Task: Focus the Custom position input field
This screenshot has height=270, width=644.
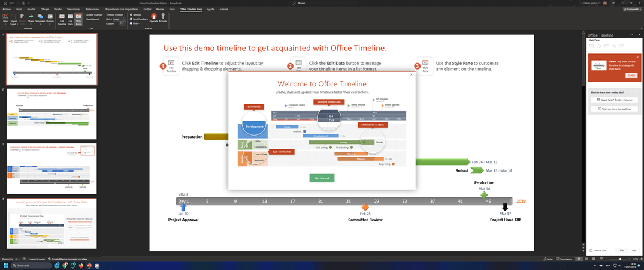Action: tap(122, 23)
